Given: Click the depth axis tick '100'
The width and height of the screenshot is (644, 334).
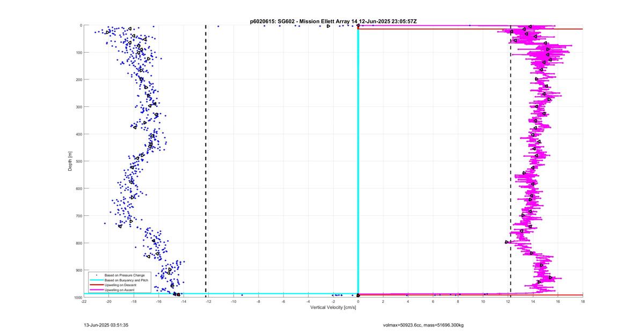Looking at the screenshot, I should point(78,53).
